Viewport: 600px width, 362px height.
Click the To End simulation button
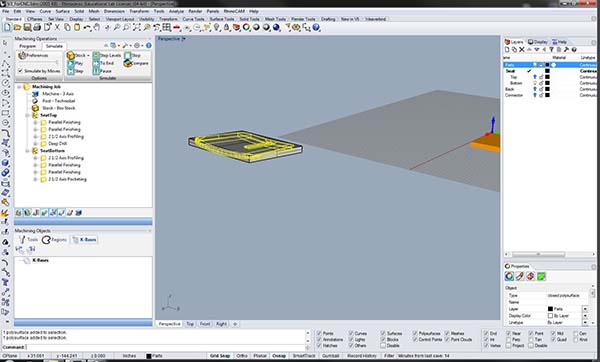[103, 63]
